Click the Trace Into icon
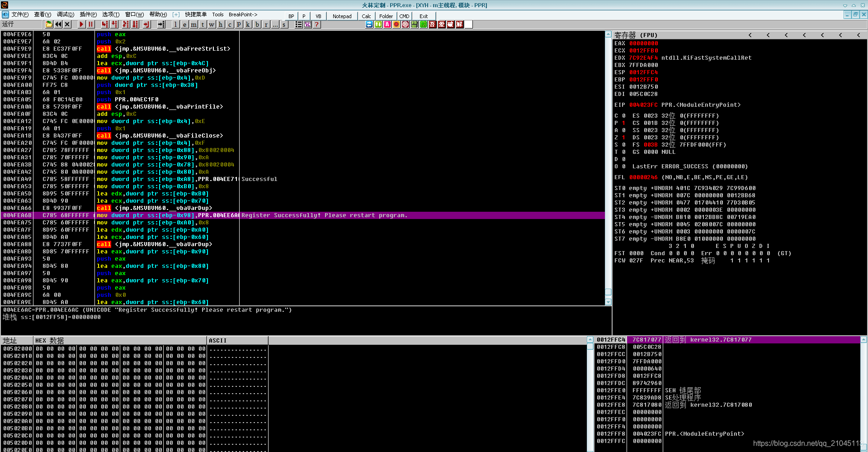This screenshot has height=452, width=868. [x=126, y=24]
